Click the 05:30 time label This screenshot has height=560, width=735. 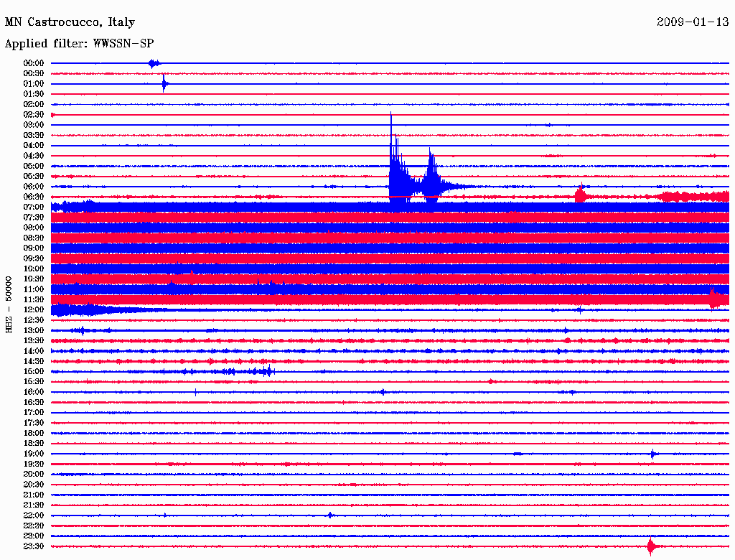tap(34, 176)
